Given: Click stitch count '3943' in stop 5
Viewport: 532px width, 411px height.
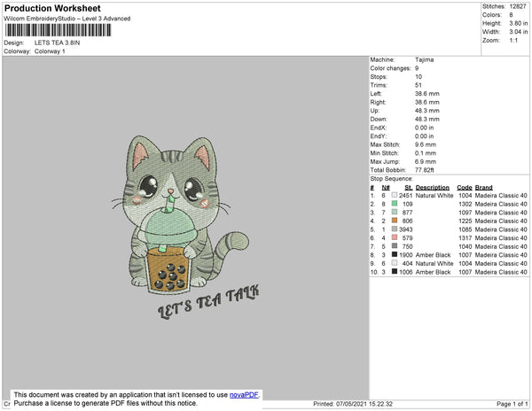Looking at the screenshot, I should pos(406,229).
